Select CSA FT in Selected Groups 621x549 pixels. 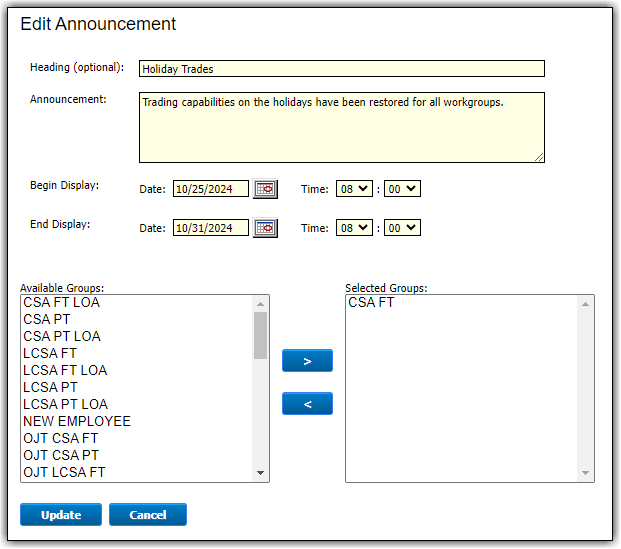pyautogui.click(x=371, y=303)
